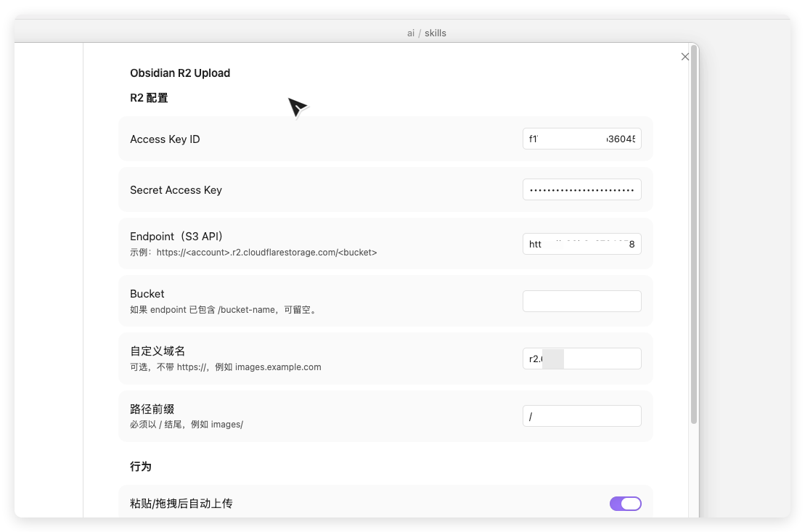805x532 pixels.
Task: Select the empty Bucket text field
Action: 581,301
